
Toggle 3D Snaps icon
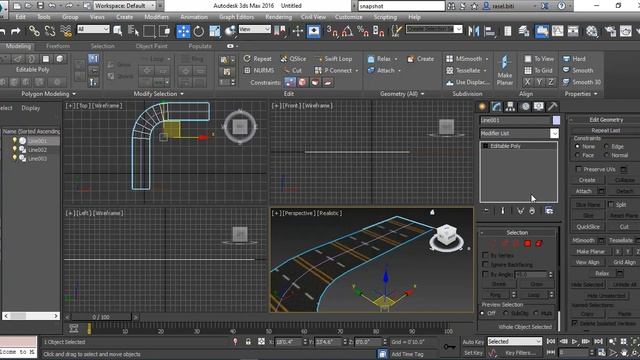pyautogui.click(x=332, y=31)
